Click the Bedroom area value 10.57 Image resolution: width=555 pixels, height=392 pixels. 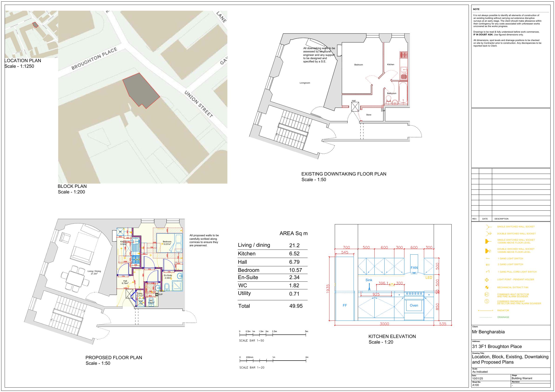(x=295, y=270)
